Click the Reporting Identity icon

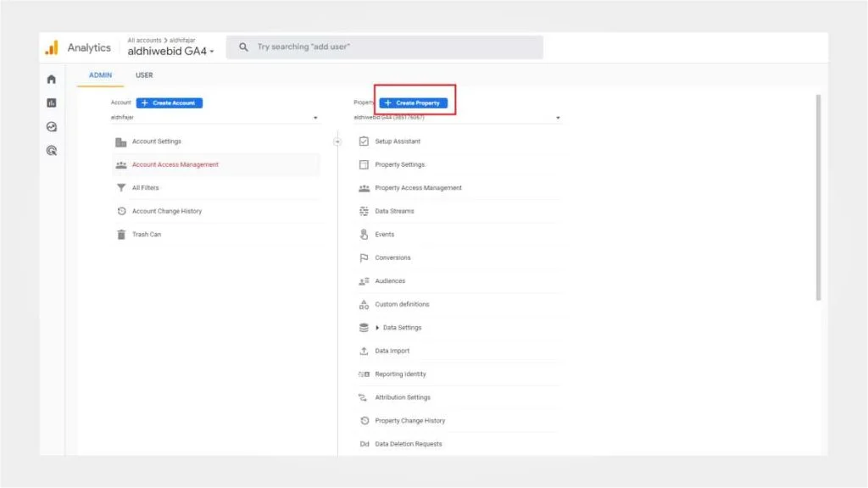coord(364,374)
